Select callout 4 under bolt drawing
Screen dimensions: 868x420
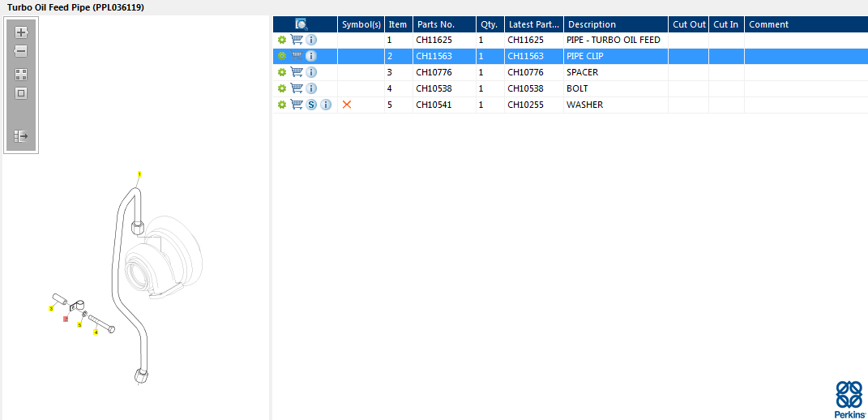96,332
